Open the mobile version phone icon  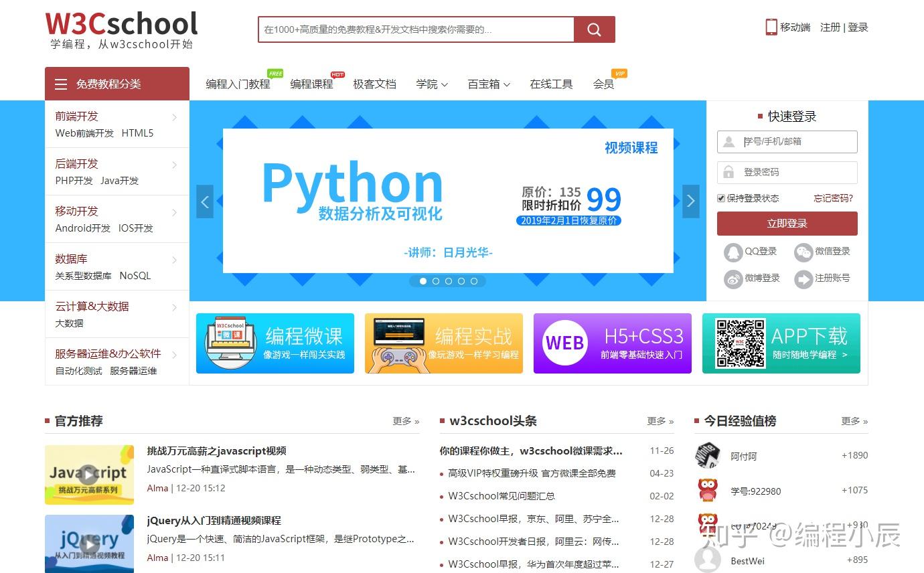coord(771,27)
